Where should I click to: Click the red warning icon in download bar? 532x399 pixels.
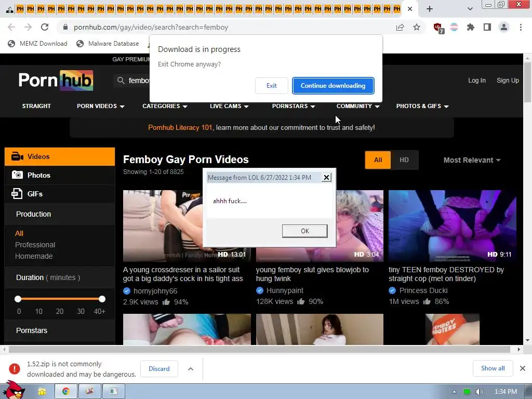point(14,369)
